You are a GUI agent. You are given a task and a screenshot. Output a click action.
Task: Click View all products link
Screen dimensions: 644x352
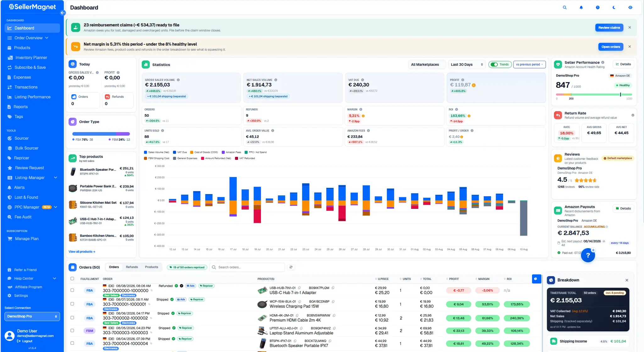coord(82,252)
